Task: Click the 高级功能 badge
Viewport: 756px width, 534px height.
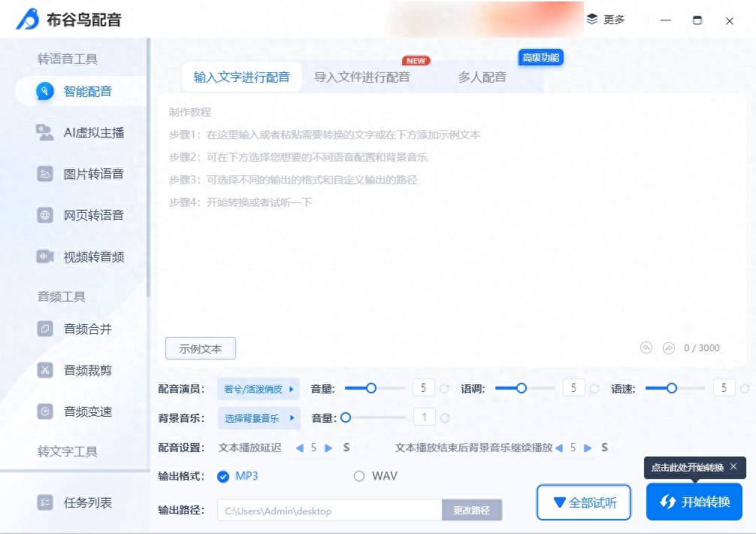Action: coord(540,57)
